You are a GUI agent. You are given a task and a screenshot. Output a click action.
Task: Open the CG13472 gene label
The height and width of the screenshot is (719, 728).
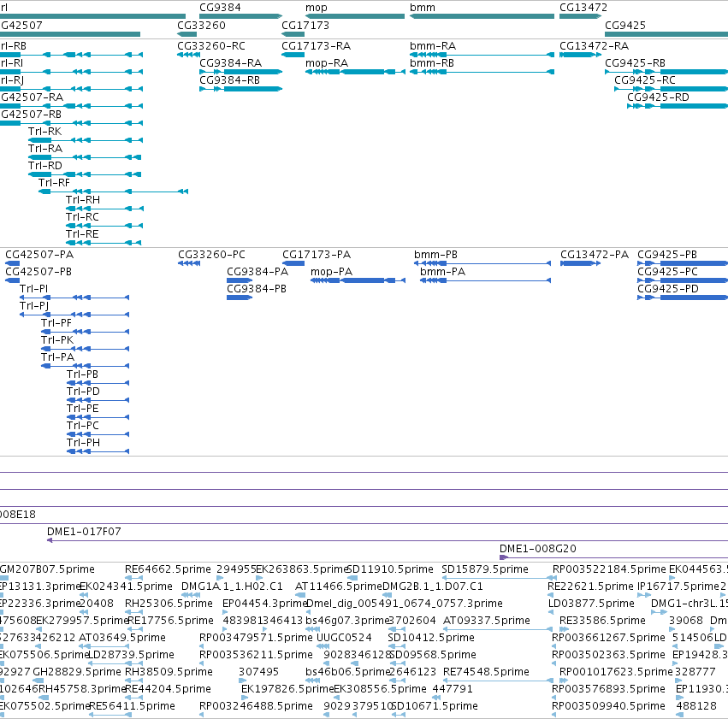click(x=583, y=8)
